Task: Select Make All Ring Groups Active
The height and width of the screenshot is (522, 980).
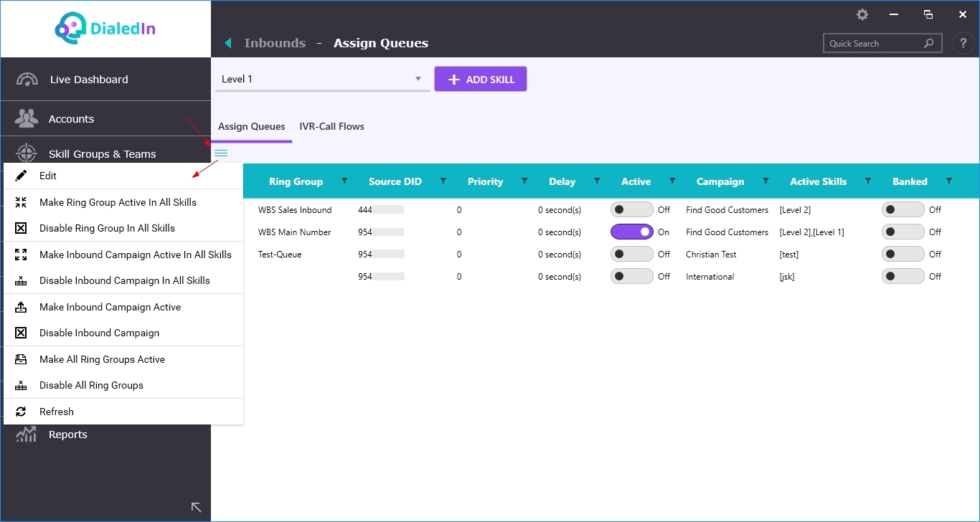Action: (x=102, y=359)
